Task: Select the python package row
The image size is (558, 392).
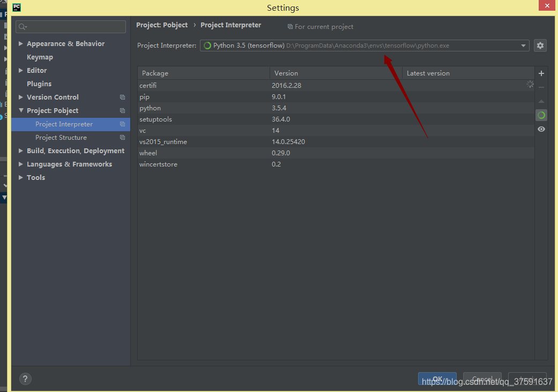Action: [336, 108]
